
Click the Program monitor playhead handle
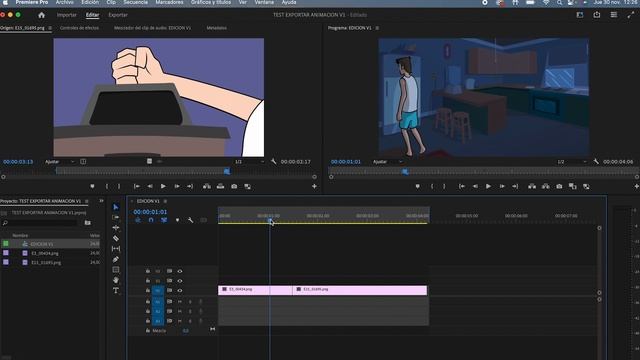[405, 172]
